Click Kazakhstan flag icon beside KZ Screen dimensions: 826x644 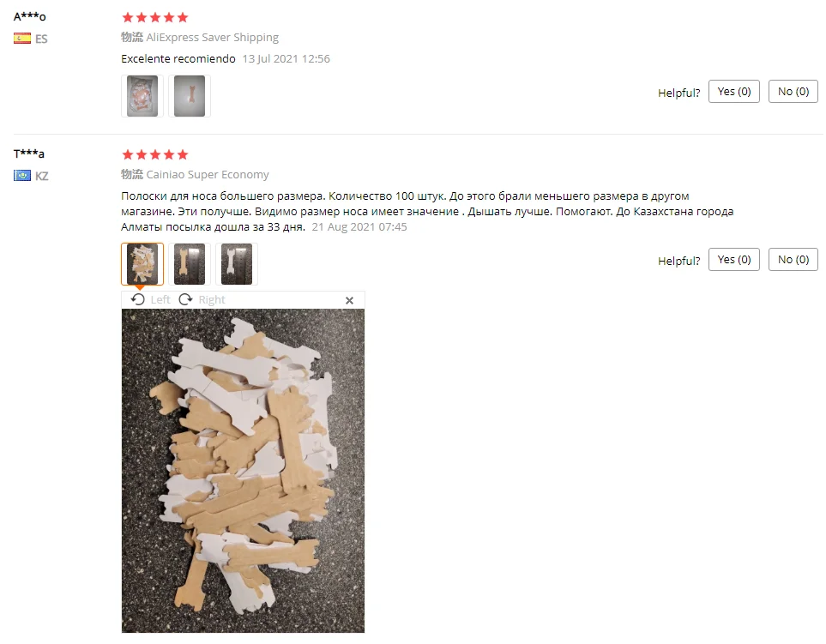point(22,175)
